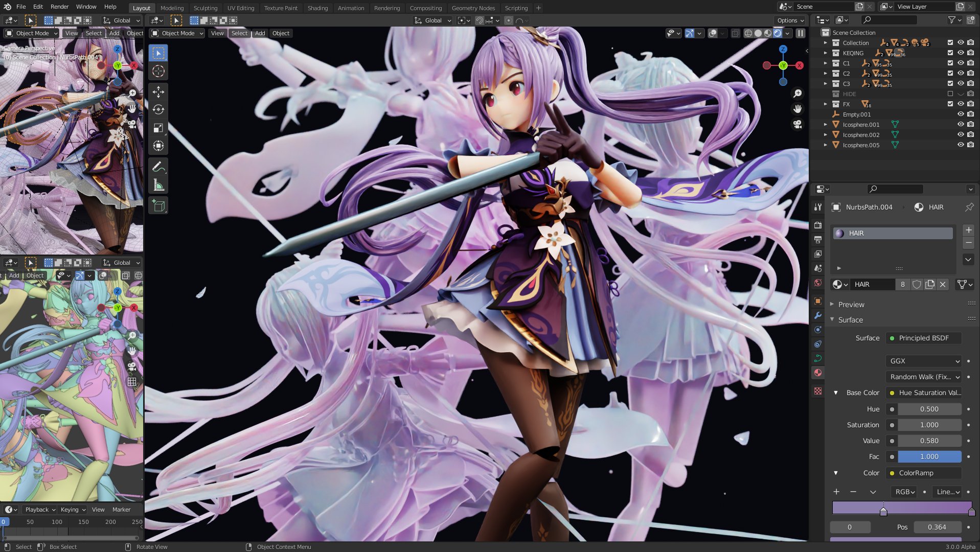The width and height of the screenshot is (980, 552).
Task: Hide C3 collection in viewport
Action: tap(961, 84)
